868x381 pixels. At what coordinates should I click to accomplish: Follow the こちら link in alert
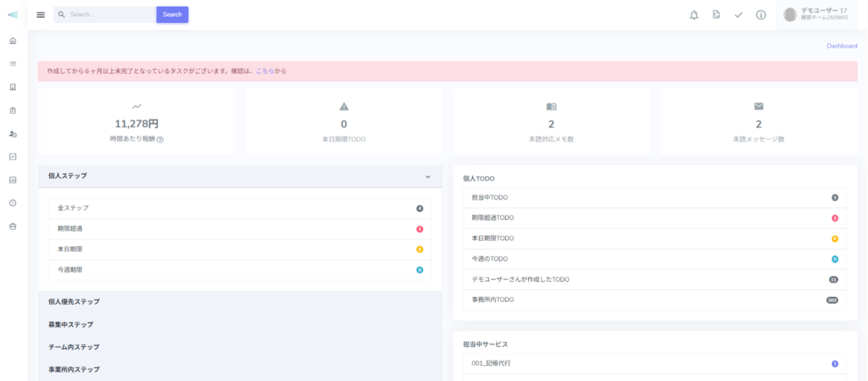coord(264,71)
